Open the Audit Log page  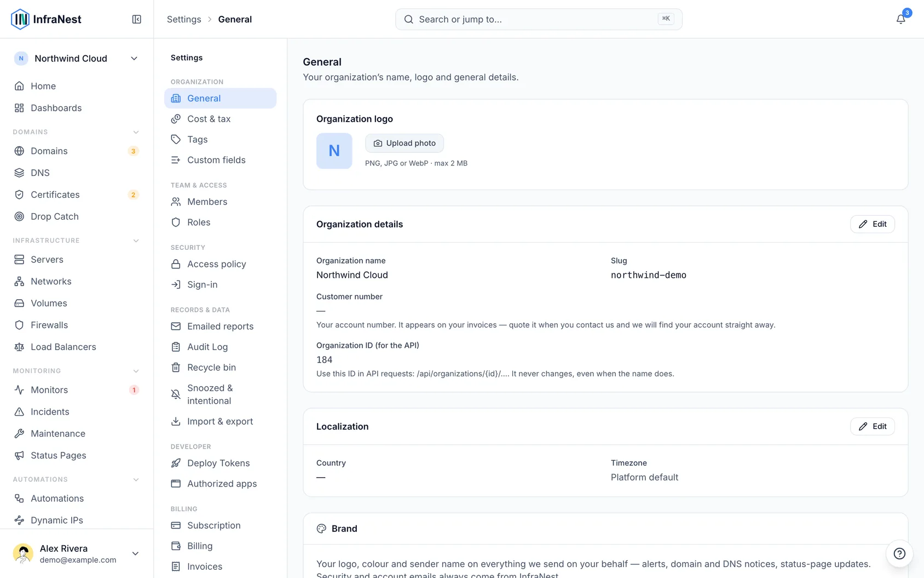[220, 347]
